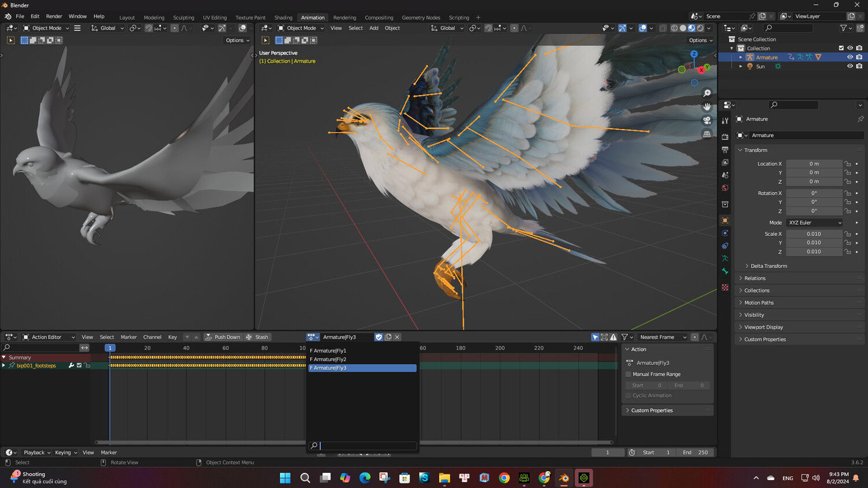Create new action copy icon

(388, 337)
